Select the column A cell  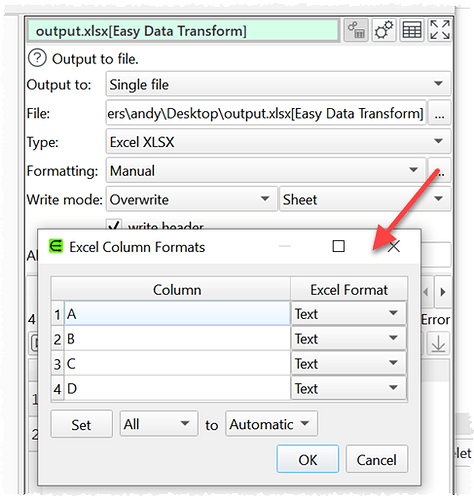click(177, 313)
